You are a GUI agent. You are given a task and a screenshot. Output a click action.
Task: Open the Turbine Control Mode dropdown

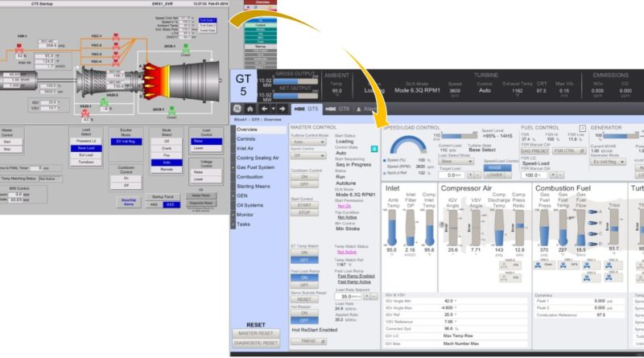(x=308, y=141)
